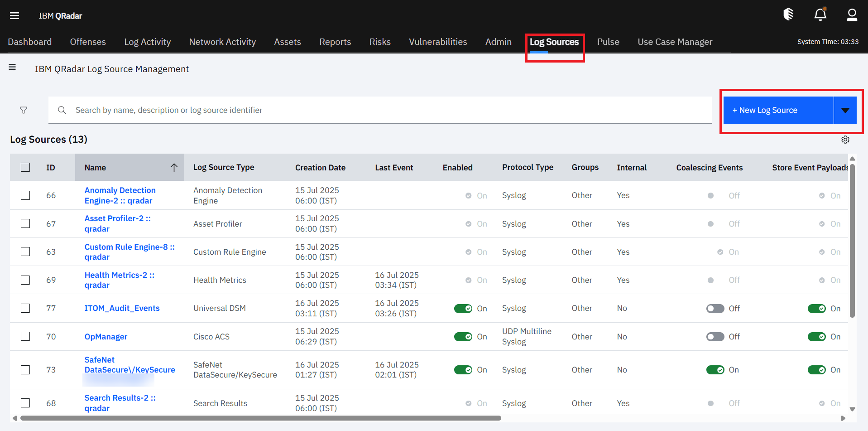868x431 pixels.
Task: Open the OpManager log source
Action: (106, 337)
